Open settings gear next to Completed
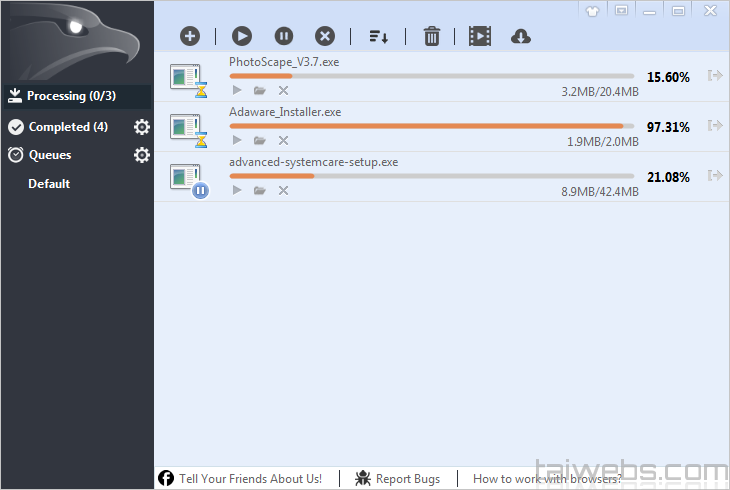730x490 pixels. pyautogui.click(x=142, y=127)
